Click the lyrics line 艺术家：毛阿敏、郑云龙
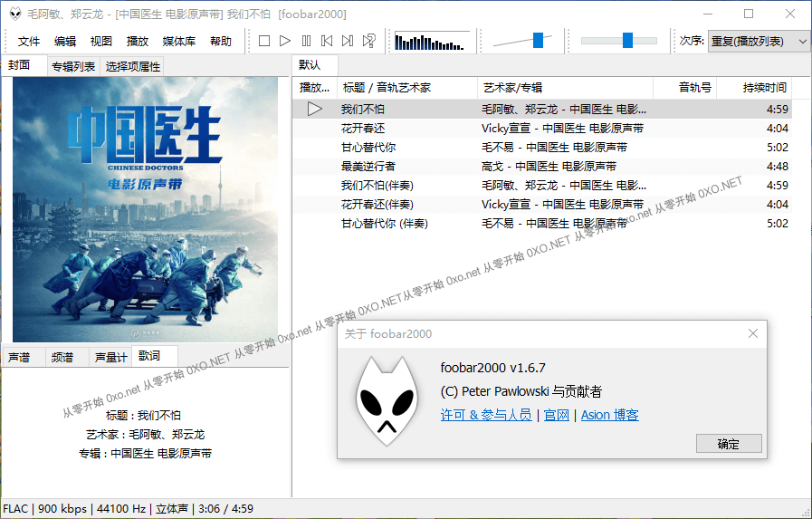This screenshot has height=519, width=812. pos(145,434)
